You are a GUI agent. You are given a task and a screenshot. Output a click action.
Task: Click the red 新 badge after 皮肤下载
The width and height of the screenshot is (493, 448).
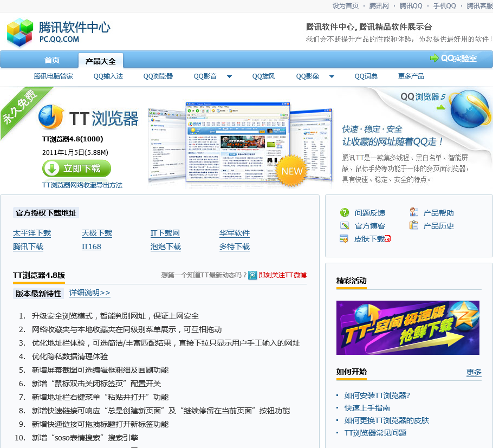click(x=388, y=238)
